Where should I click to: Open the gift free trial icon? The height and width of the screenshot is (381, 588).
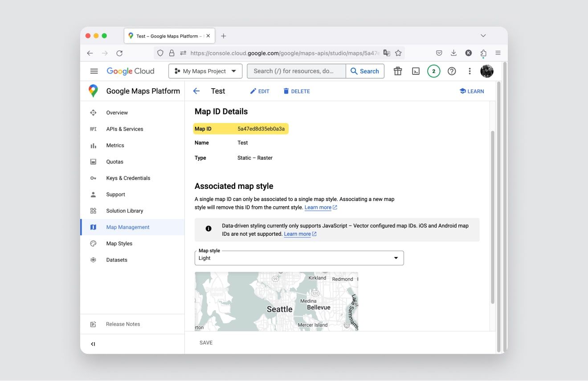(398, 71)
